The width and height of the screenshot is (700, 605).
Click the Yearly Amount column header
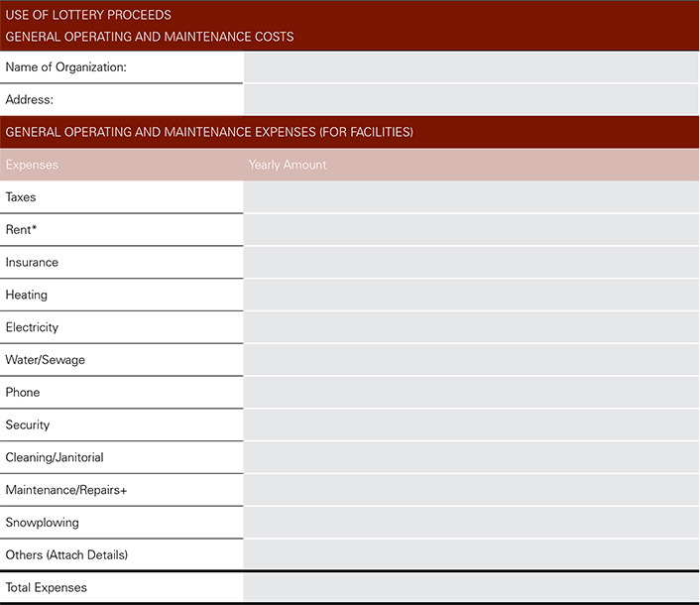point(288,165)
